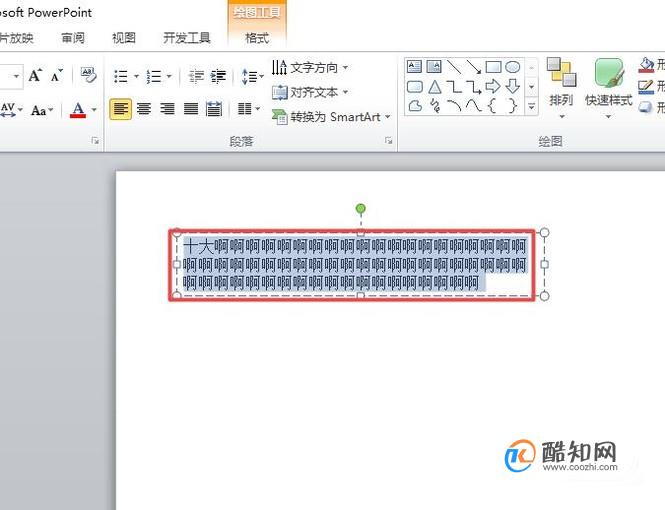
Task: Open 快速样式 quick styles gallery
Action: pos(609,88)
